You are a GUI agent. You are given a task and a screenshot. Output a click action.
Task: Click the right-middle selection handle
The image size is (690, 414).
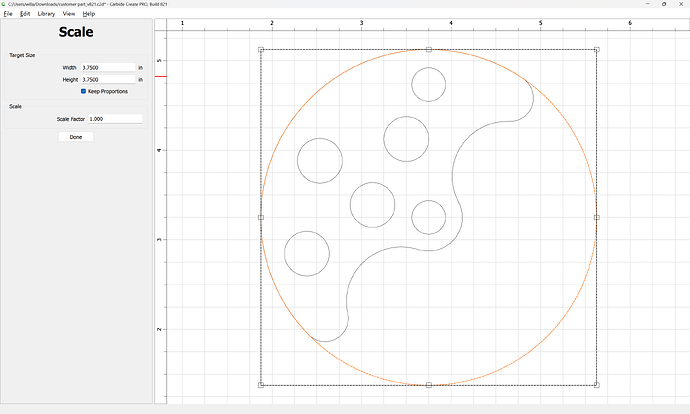pyautogui.click(x=597, y=217)
